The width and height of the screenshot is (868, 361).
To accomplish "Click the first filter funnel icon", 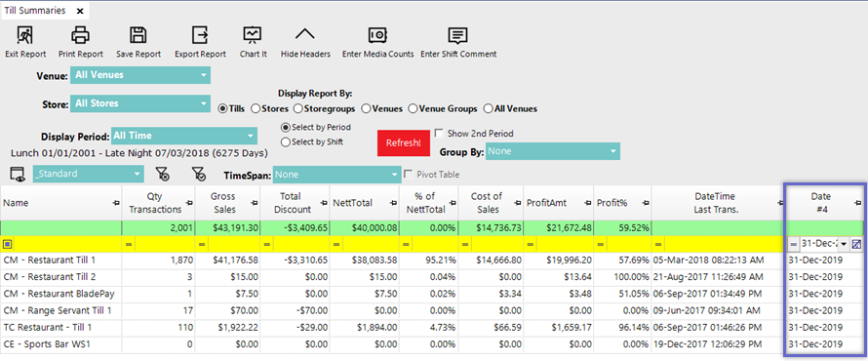I will point(163,175).
